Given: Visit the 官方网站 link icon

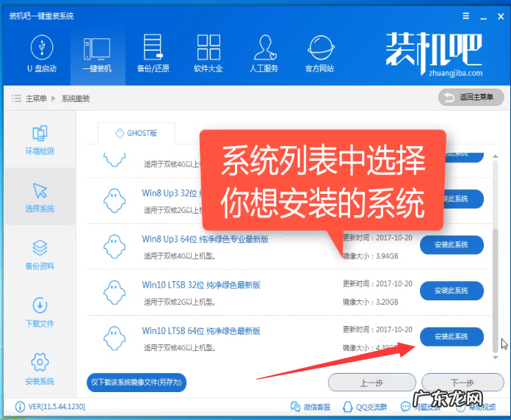Looking at the screenshot, I should 319,54.
